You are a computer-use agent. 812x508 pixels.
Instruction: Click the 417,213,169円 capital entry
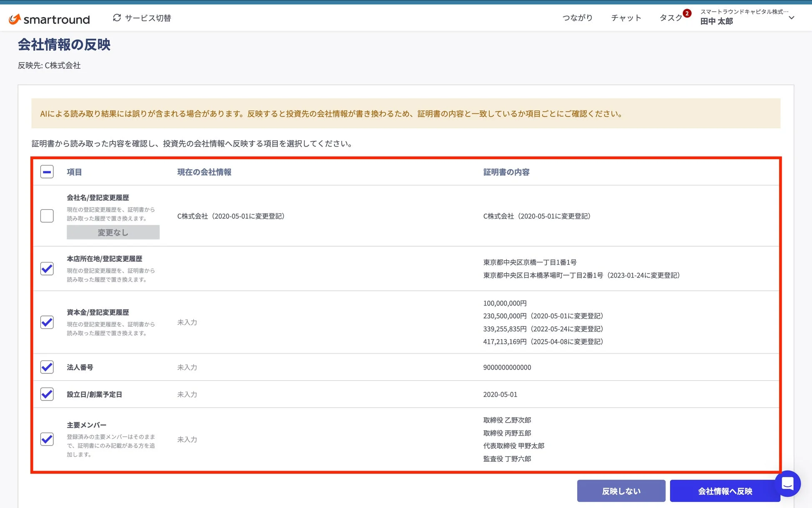click(543, 342)
